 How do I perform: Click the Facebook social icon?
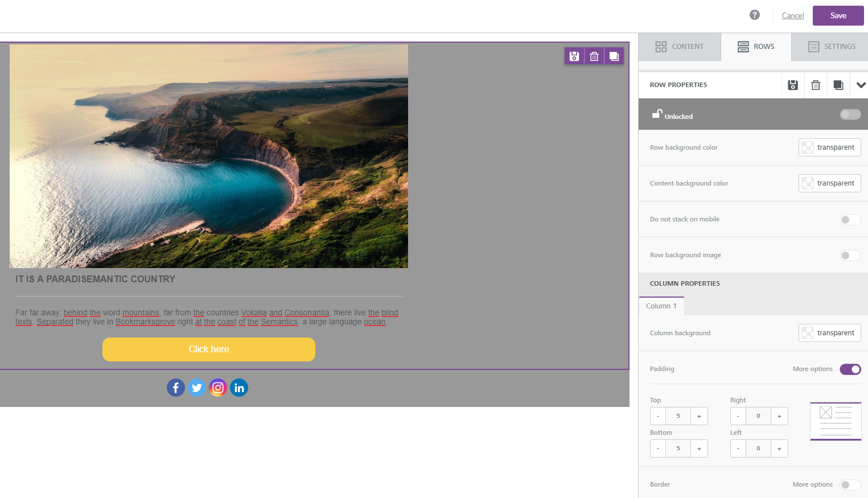176,388
